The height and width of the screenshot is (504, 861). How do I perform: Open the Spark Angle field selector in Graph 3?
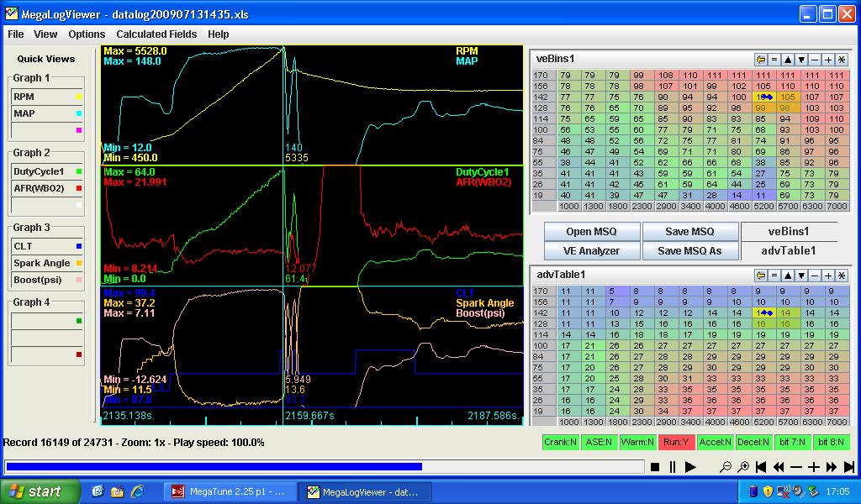click(47, 263)
